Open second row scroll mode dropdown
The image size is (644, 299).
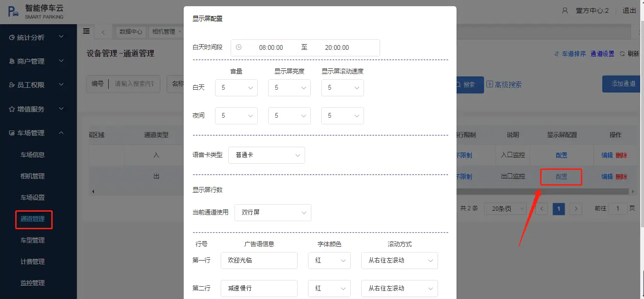[399, 288]
